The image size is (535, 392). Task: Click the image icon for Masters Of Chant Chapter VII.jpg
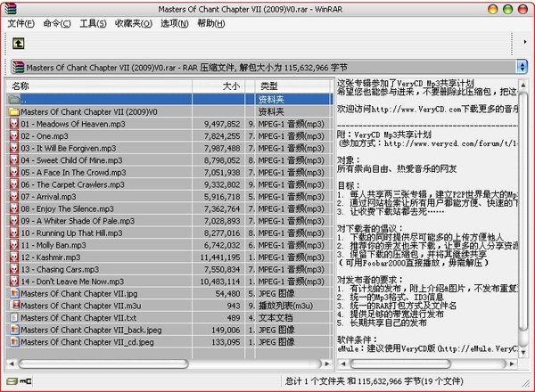[14, 293]
